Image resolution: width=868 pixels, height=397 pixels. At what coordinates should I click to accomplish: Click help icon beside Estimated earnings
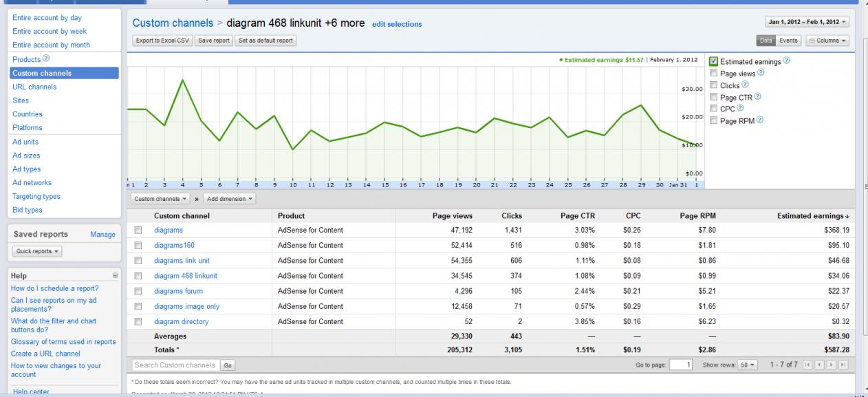[x=786, y=61]
